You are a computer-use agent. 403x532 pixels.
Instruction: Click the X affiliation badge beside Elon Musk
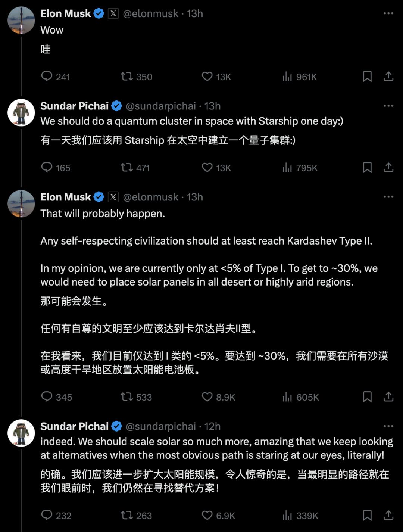point(113,13)
